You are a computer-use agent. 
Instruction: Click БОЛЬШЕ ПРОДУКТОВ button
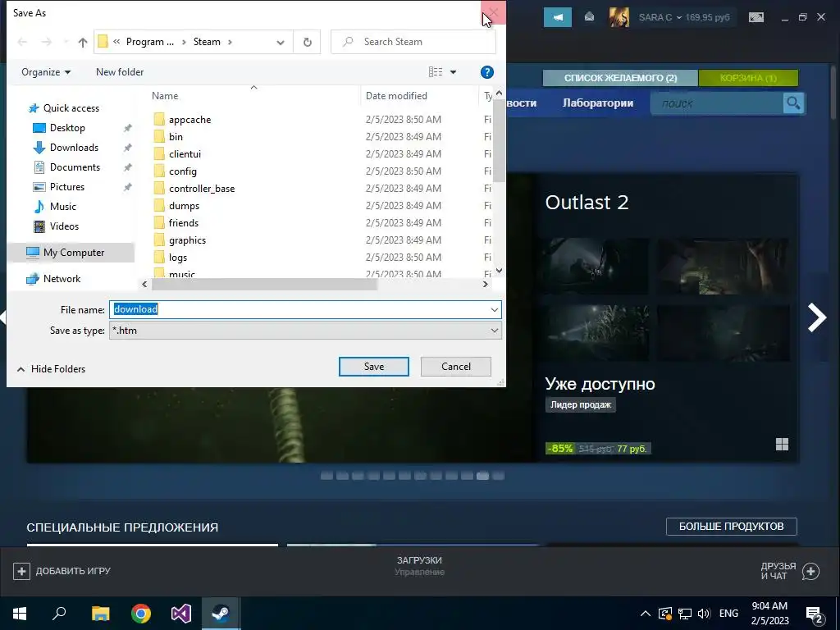pyautogui.click(x=731, y=527)
